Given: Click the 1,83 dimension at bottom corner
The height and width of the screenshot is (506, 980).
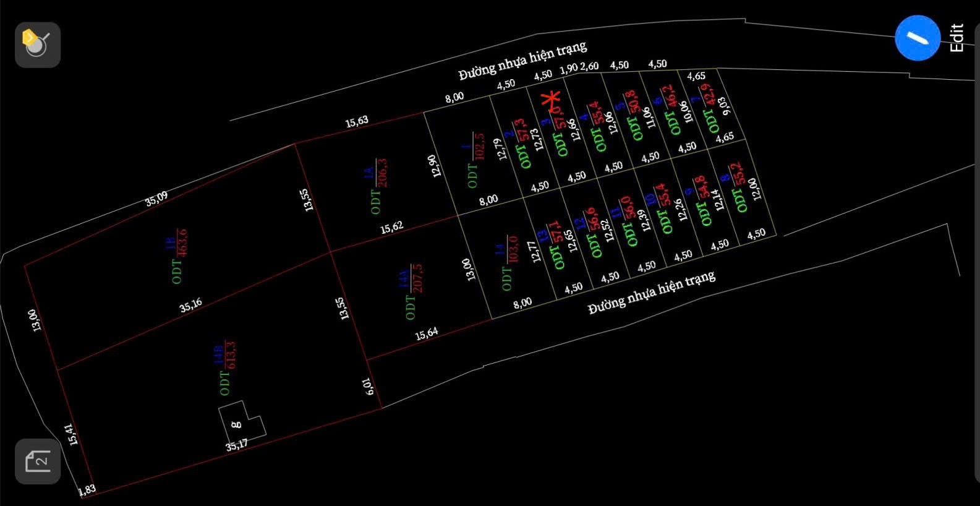Looking at the screenshot, I should tap(87, 490).
